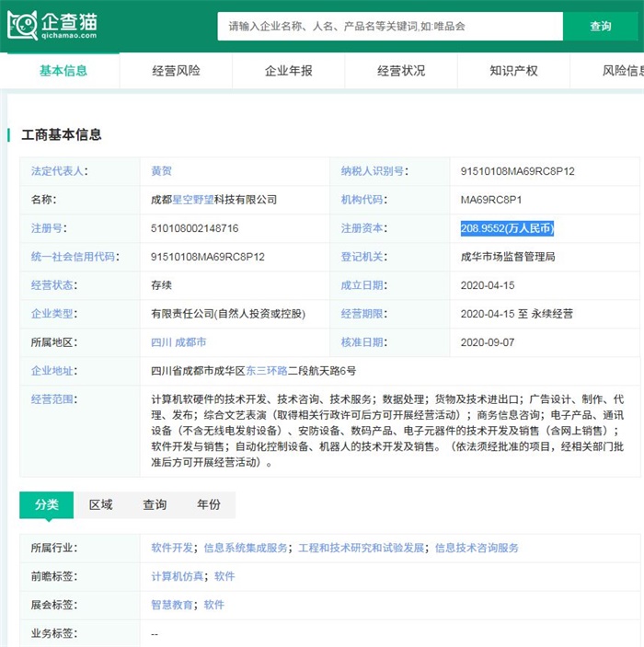The image size is (644, 647).
Task: Click highlighted capital 208.9552(万人民币)
Action: 507,228
